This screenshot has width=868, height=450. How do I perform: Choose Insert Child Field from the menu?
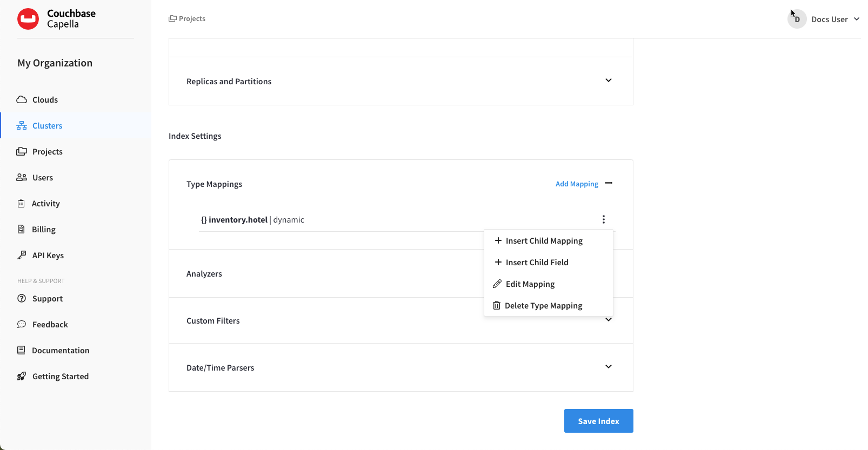click(549, 263)
